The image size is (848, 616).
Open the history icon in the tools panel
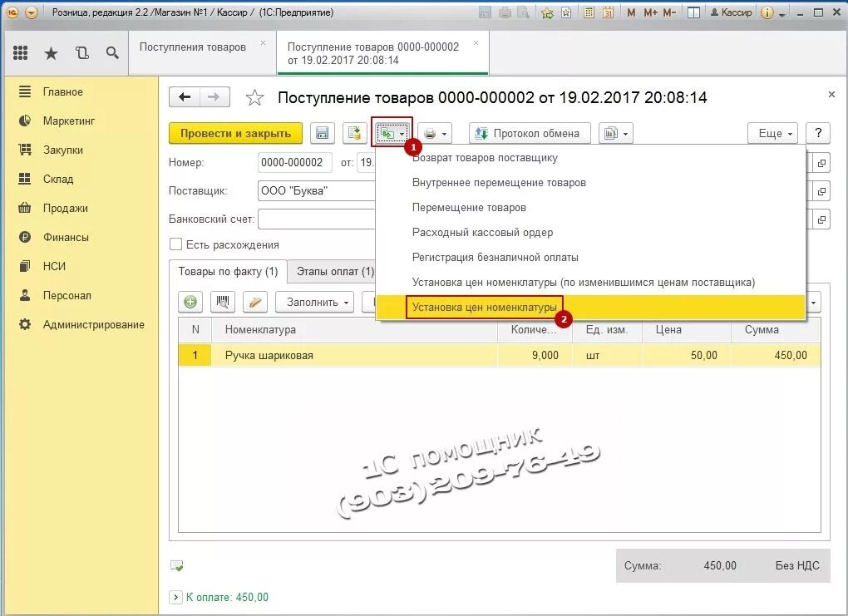pos(81,53)
